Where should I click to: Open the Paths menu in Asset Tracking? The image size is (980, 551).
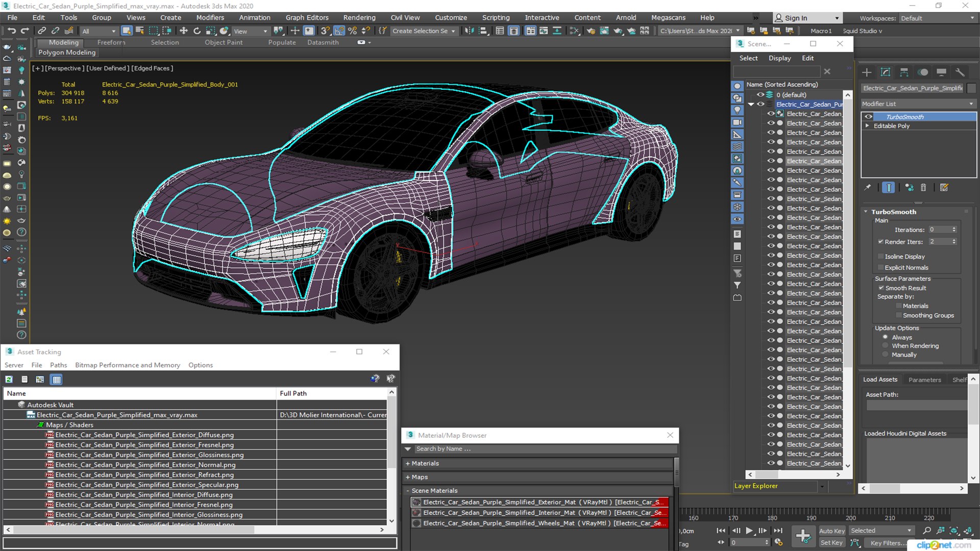click(x=59, y=365)
